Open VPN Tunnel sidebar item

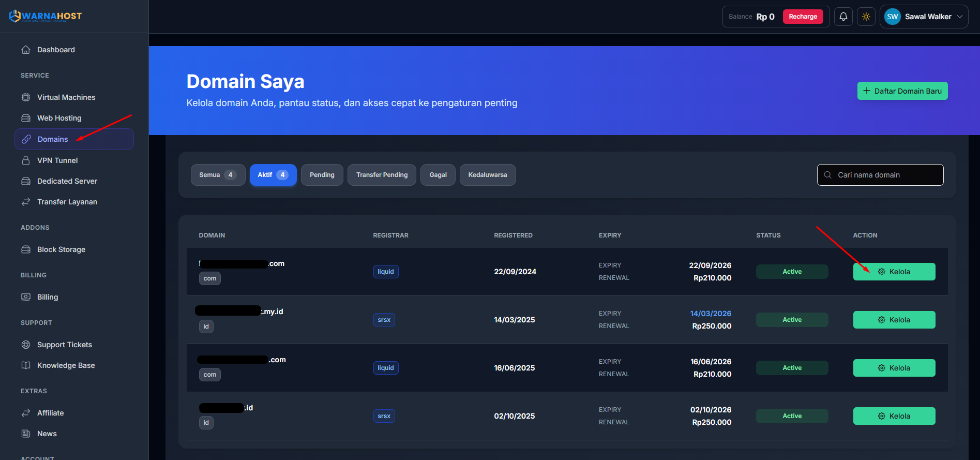tap(57, 160)
